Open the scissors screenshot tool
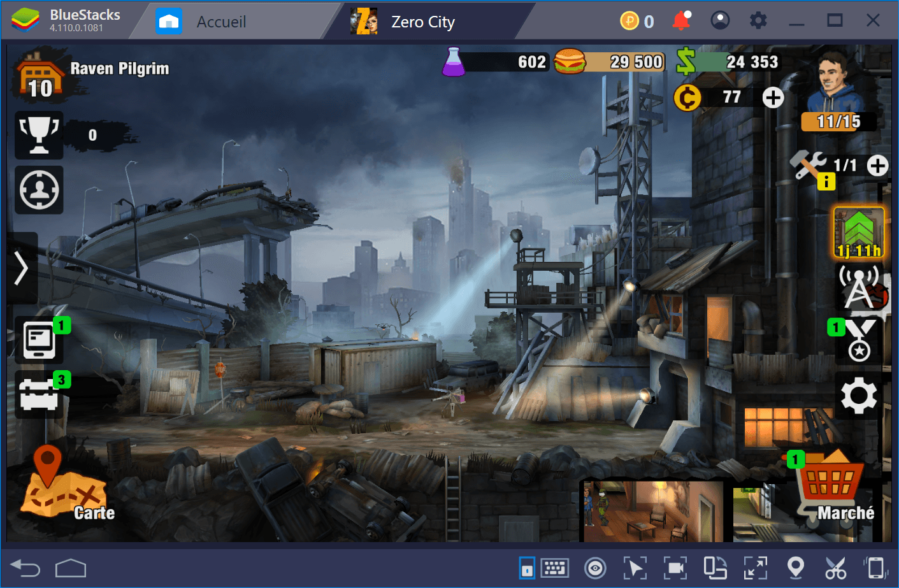The image size is (899, 588). 835,568
